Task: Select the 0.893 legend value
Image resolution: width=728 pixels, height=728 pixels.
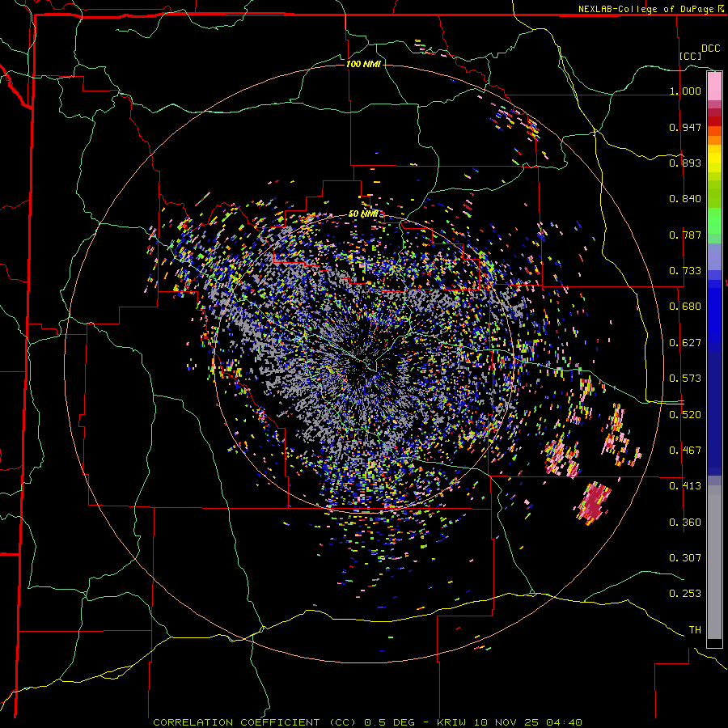Action: [x=685, y=163]
